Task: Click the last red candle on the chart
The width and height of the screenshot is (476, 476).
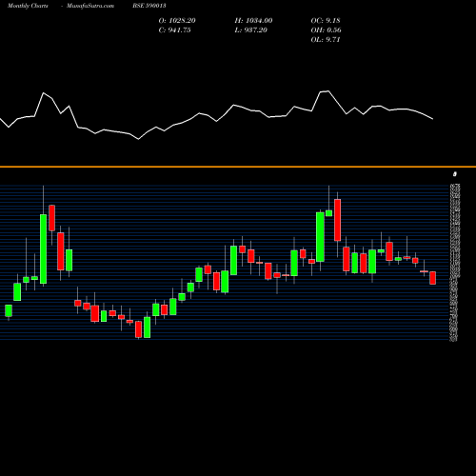Action: click(x=433, y=278)
